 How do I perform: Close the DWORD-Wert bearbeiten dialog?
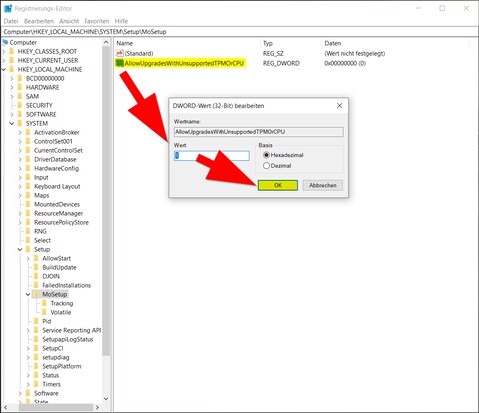click(x=339, y=106)
